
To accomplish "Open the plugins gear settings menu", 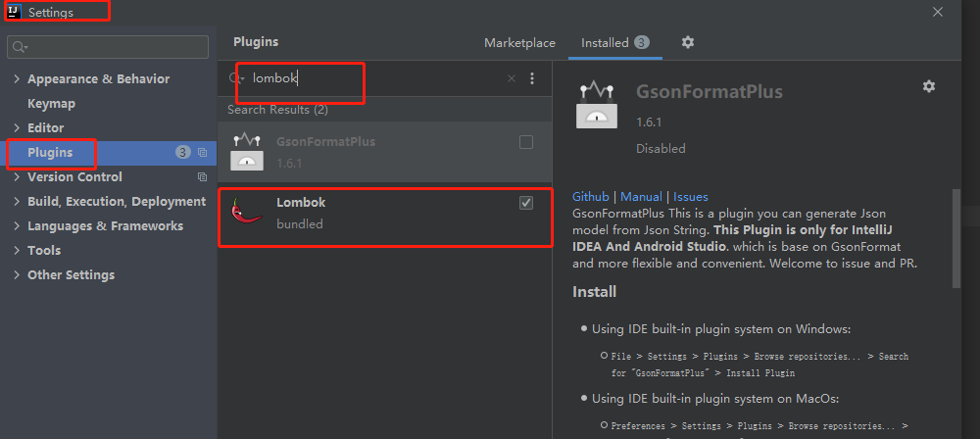I will (x=688, y=42).
